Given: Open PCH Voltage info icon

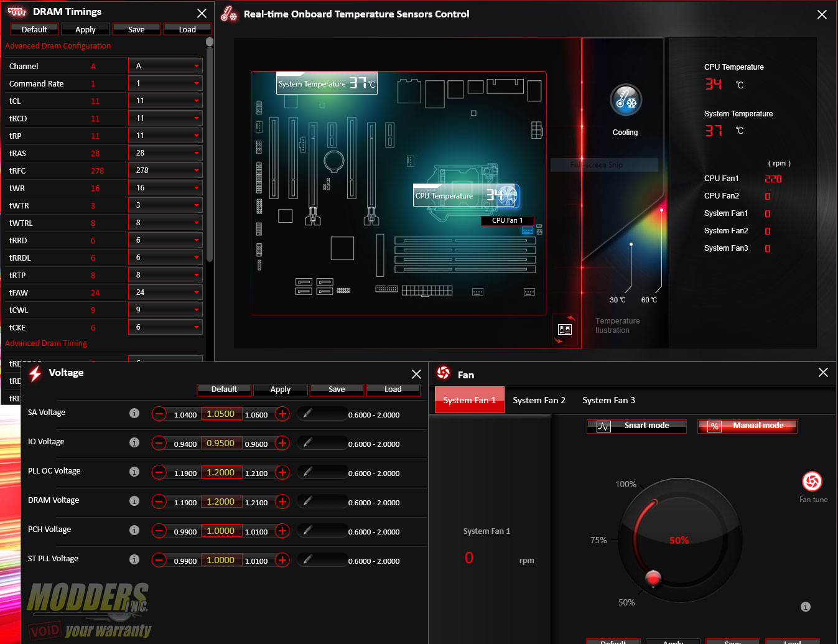Looking at the screenshot, I should (x=134, y=530).
